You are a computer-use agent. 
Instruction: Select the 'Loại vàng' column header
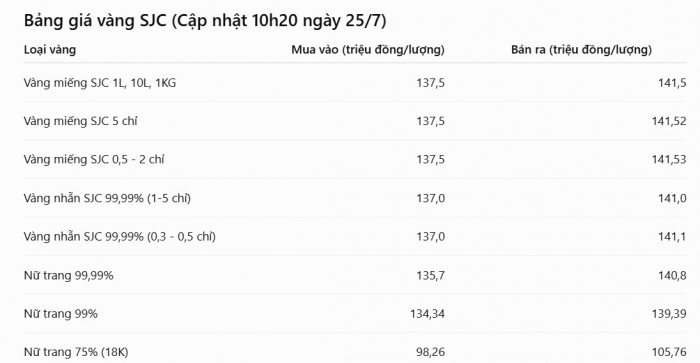(x=50, y=50)
